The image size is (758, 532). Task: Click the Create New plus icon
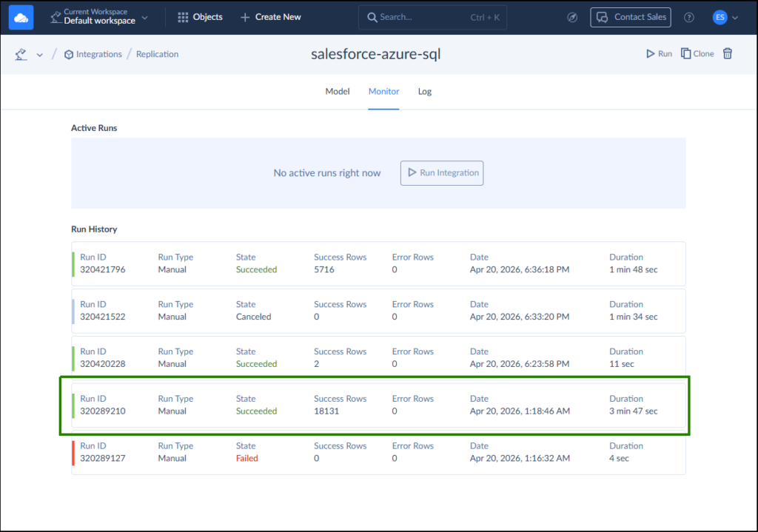click(245, 17)
